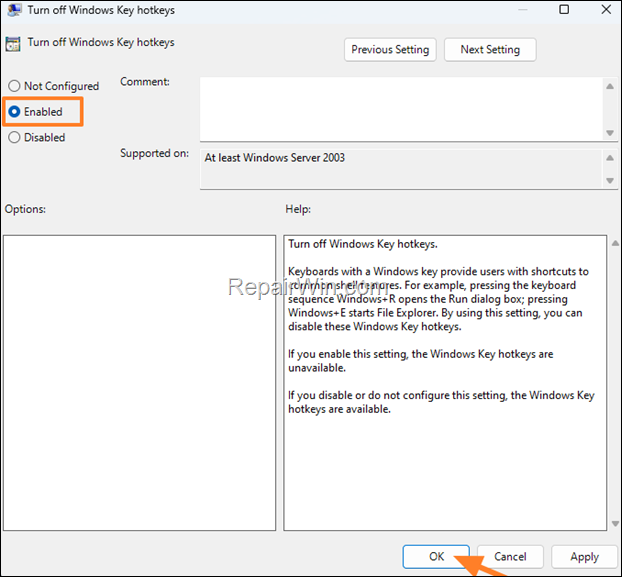Screen dimensions: 622x577
Task: Click Supported on scroll down arrow
Action: pyautogui.click(x=610, y=180)
